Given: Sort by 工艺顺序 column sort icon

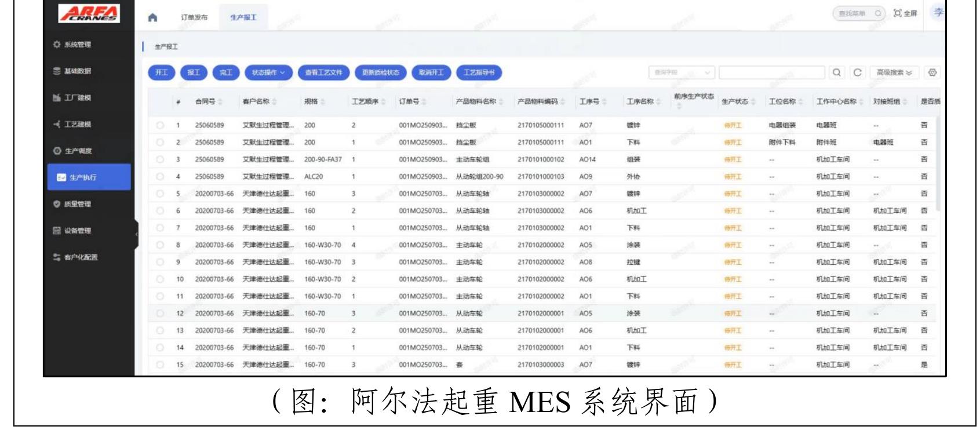Looking at the screenshot, I should pyautogui.click(x=384, y=102).
